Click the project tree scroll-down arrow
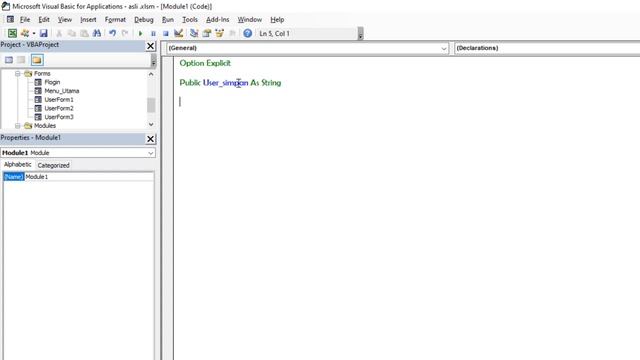The height and width of the screenshot is (360, 640). tap(151, 124)
